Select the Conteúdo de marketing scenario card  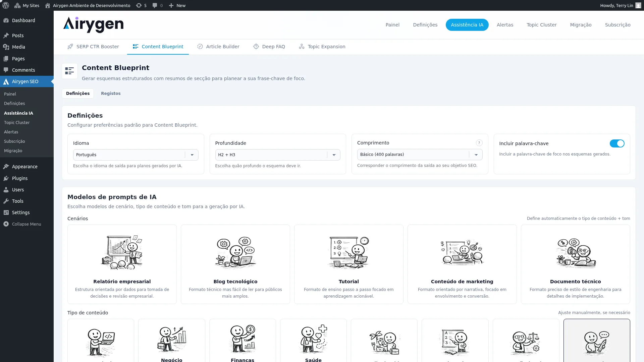point(462,264)
